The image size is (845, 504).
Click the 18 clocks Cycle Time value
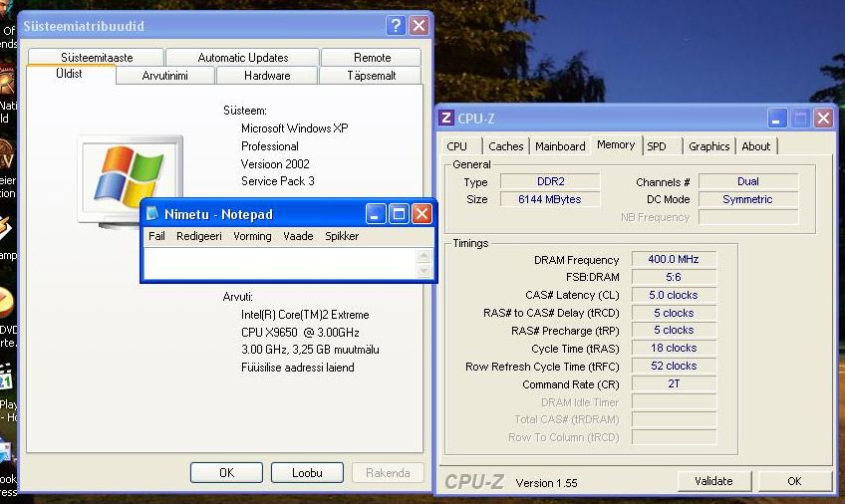click(674, 348)
